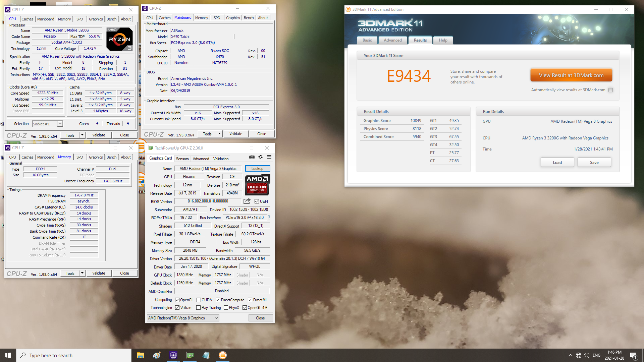
Task: Enable automatically view results at 3DMark.com
Action: (x=610, y=90)
